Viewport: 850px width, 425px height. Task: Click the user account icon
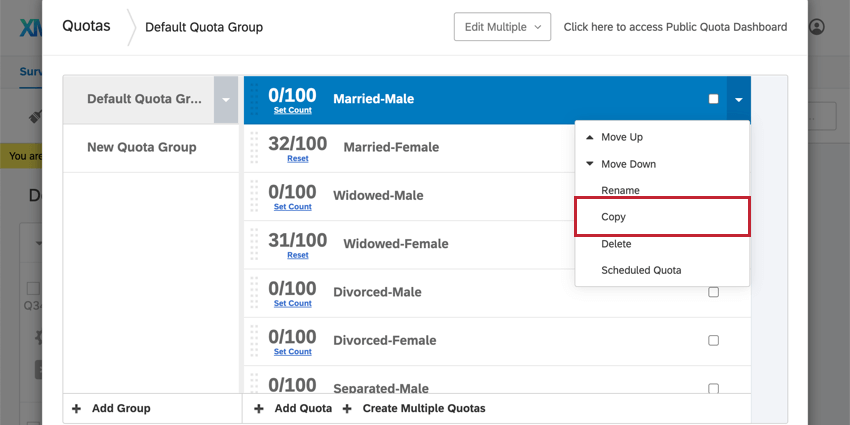[x=817, y=27]
